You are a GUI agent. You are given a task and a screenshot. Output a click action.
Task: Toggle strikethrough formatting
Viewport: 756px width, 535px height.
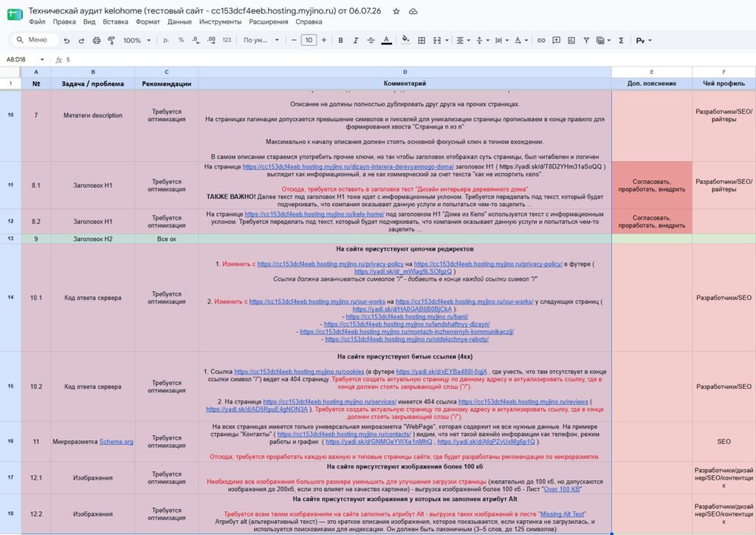tap(371, 41)
